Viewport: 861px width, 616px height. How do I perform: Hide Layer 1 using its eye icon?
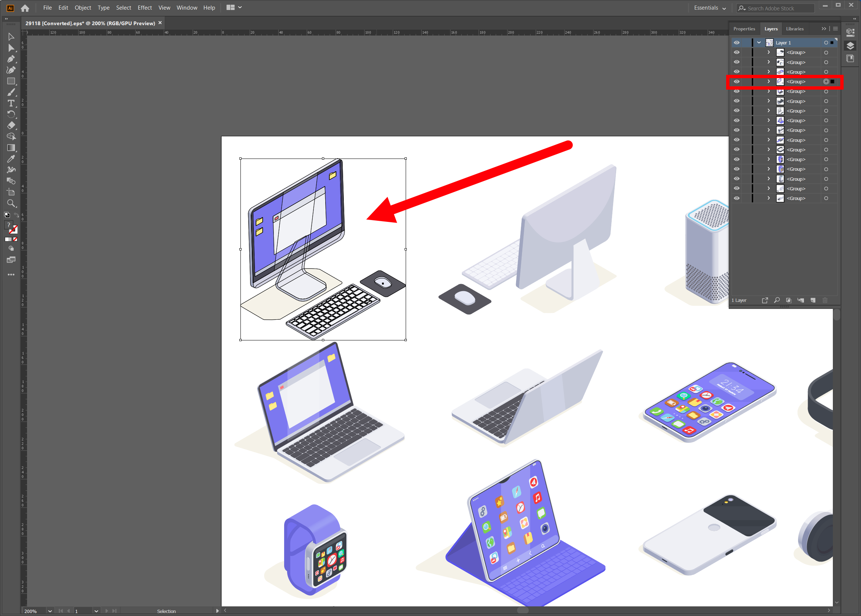coord(737,43)
